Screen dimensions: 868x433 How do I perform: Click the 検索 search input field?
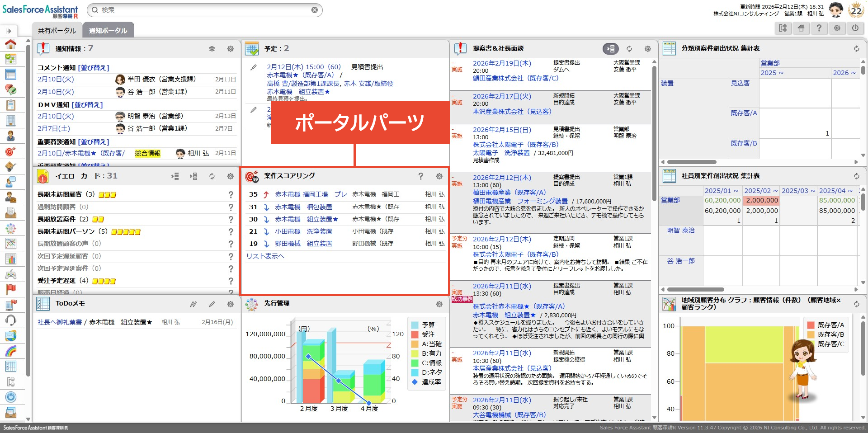(203, 10)
